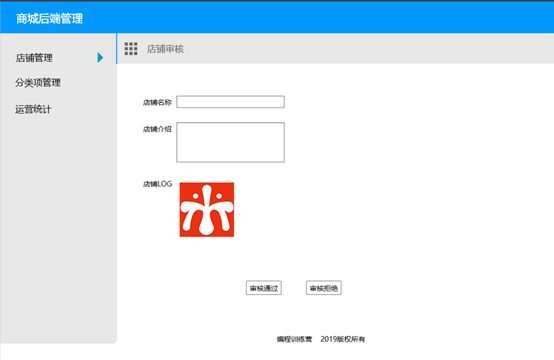Click the 2019版权所有 footer text
Screen dimensions: 554x360
(x=343, y=339)
